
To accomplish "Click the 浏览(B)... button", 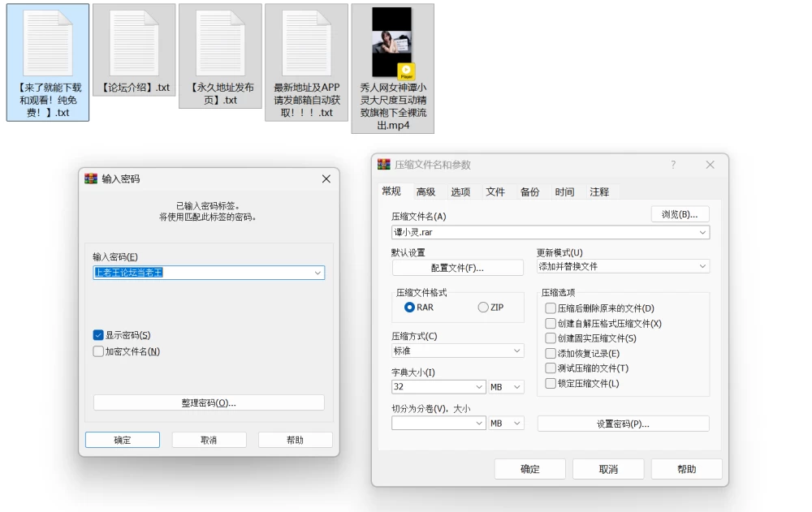I will [x=680, y=214].
